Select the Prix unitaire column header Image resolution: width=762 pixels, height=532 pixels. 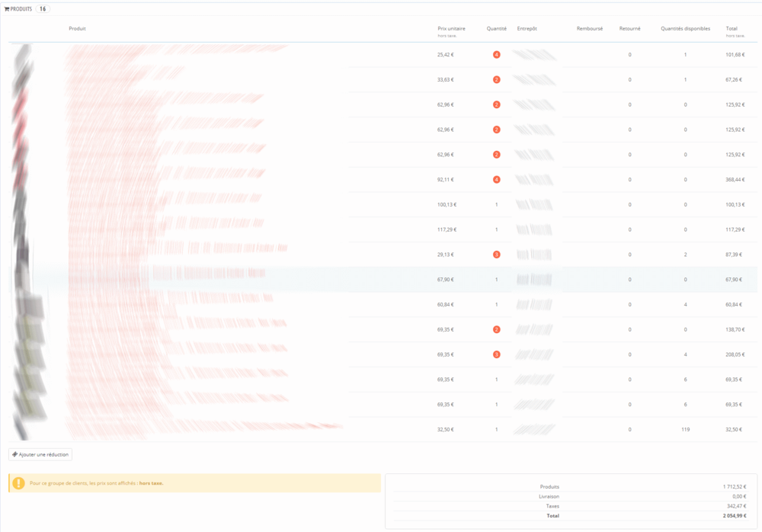pyautogui.click(x=451, y=29)
